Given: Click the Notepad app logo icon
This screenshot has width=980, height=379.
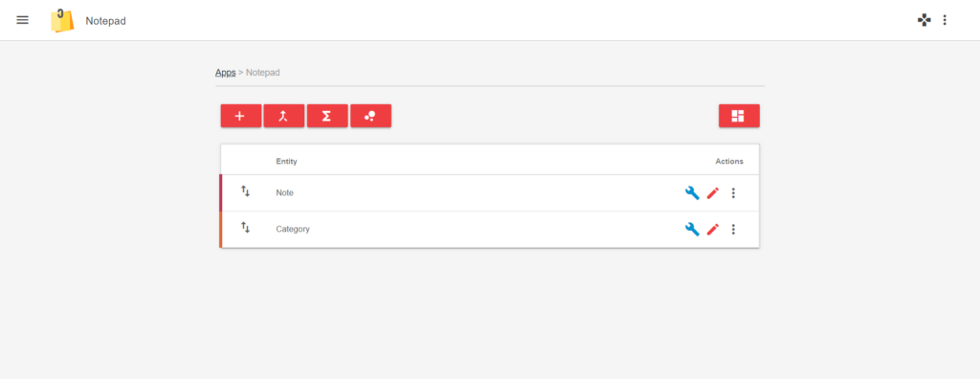Looking at the screenshot, I should click(x=62, y=21).
